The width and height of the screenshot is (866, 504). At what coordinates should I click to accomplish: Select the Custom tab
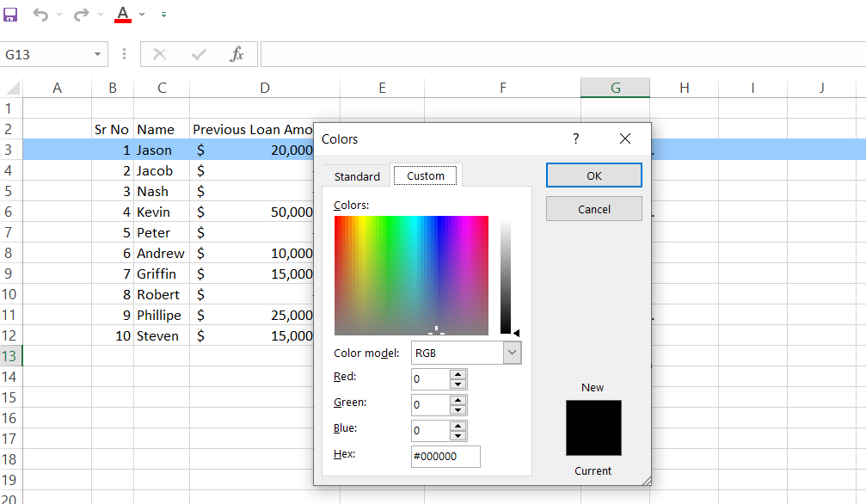[426, 175]
